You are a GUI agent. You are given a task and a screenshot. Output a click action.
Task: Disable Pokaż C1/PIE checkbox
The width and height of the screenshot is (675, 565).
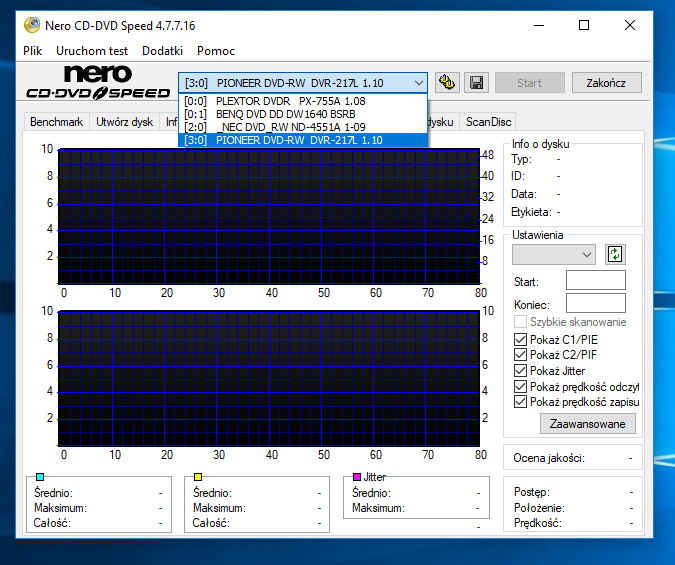[520, 339]
